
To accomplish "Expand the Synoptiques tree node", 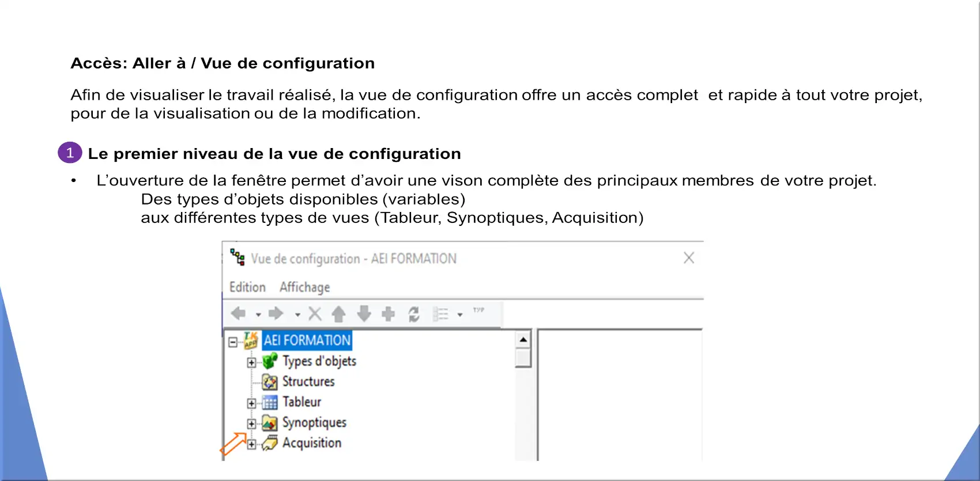I will coord(251,423).
